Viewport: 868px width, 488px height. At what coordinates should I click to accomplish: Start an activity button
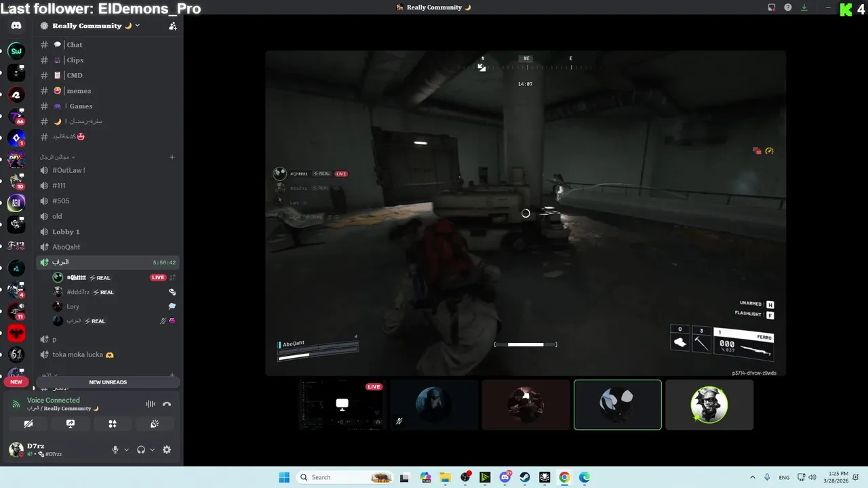click(113, 424)
